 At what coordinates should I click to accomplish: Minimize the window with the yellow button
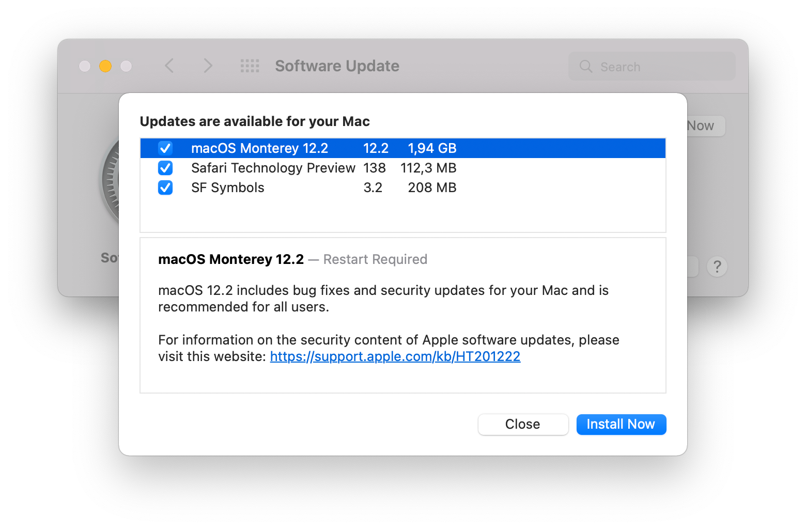(x=105, y=66)
